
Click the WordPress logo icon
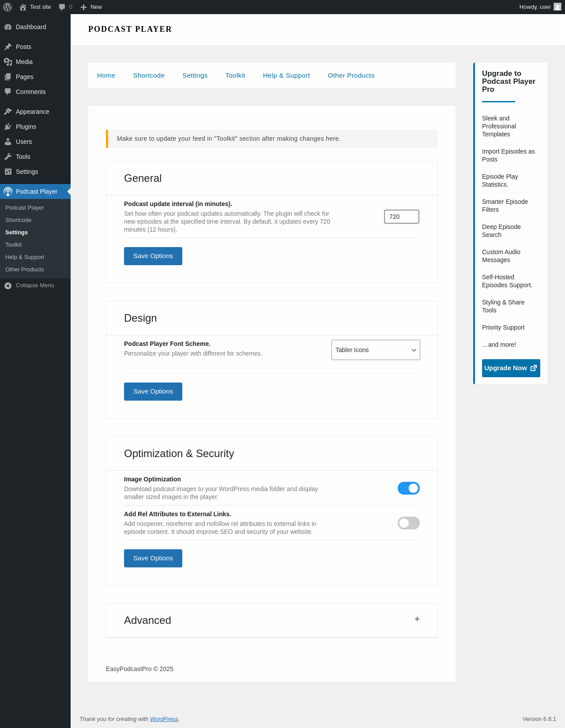tap(8, 7)
